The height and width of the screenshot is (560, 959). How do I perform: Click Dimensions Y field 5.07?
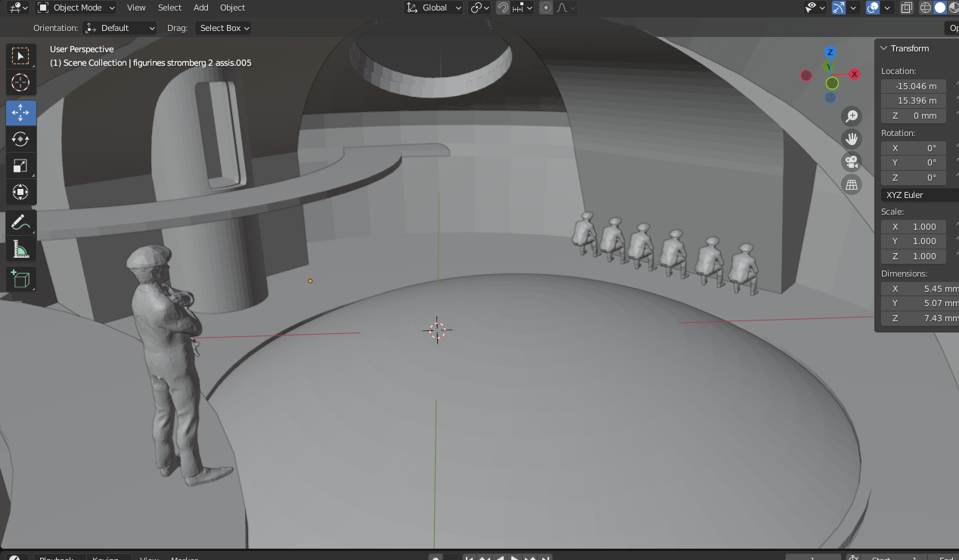(x=920, y=303)
